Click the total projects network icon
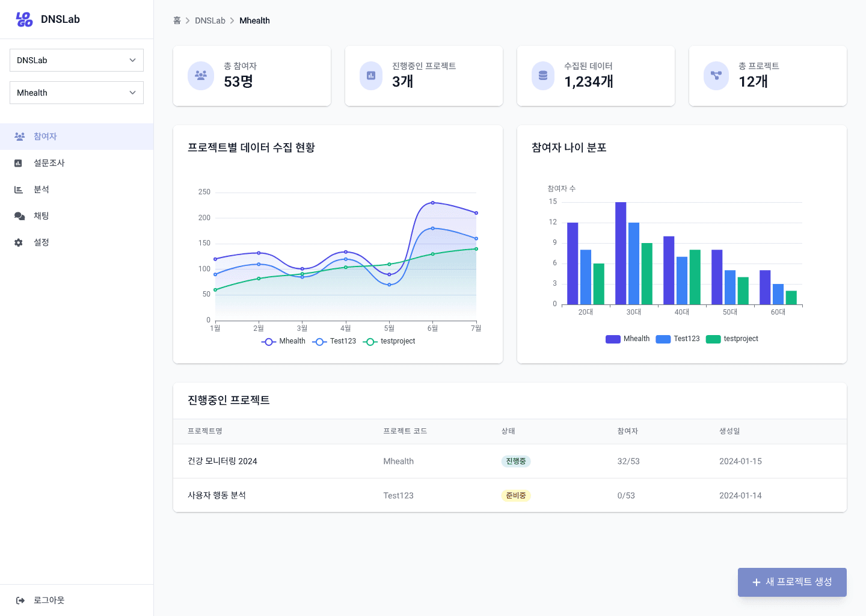 [x=716, y=76]
